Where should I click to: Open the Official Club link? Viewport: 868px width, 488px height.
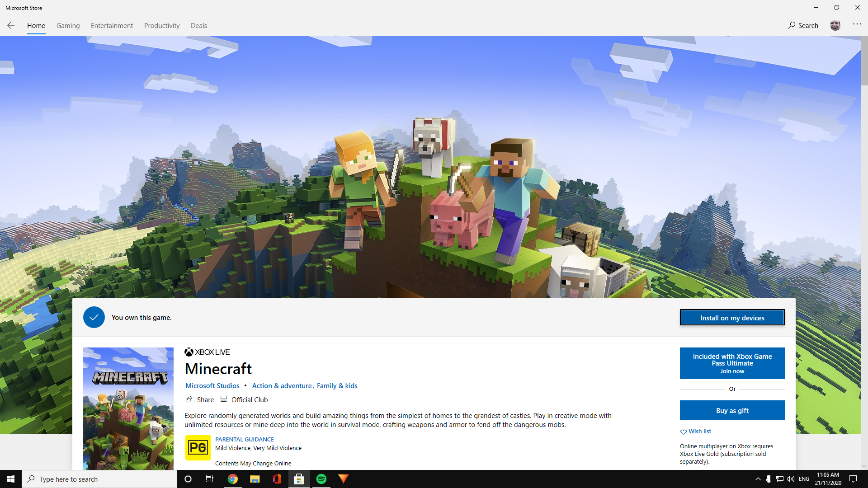click(244, 399)
